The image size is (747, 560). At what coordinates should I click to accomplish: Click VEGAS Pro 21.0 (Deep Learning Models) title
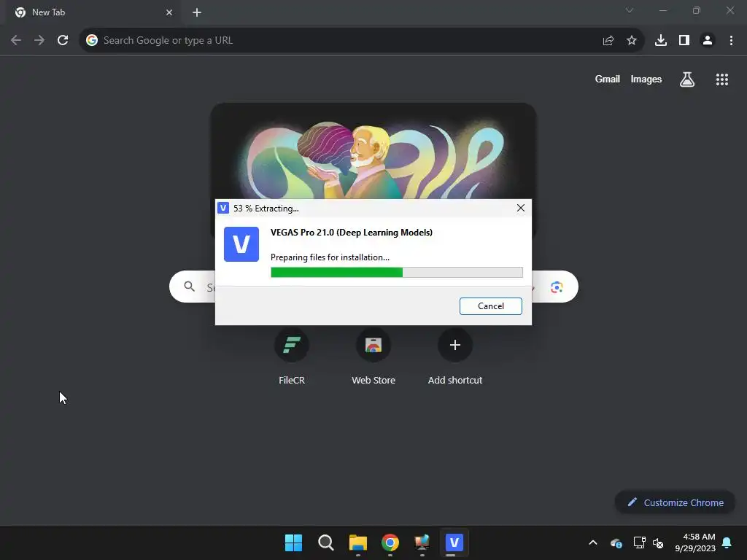352,233
